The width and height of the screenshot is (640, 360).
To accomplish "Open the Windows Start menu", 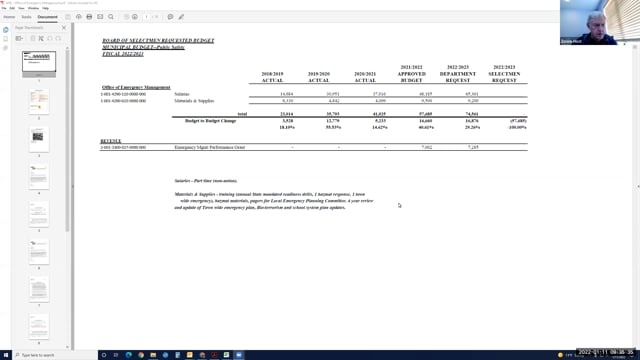I will 6,355.
